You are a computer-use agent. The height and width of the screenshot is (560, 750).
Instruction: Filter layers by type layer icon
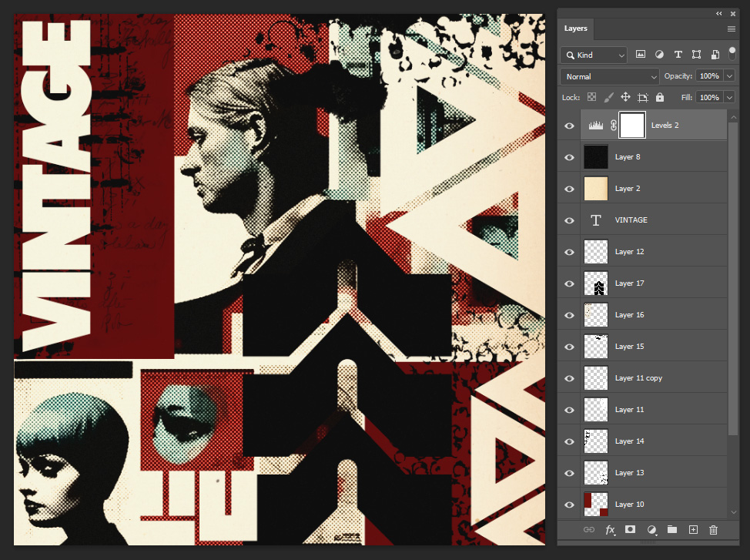point(678,55)
